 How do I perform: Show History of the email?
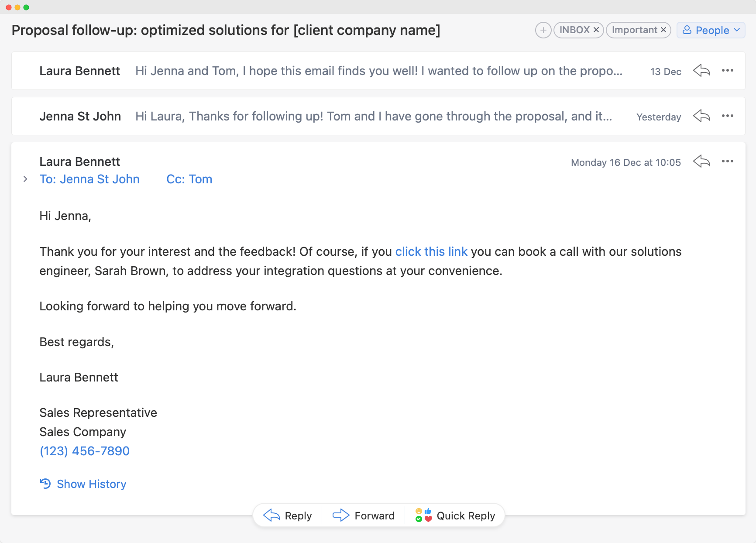pos(83,484)
